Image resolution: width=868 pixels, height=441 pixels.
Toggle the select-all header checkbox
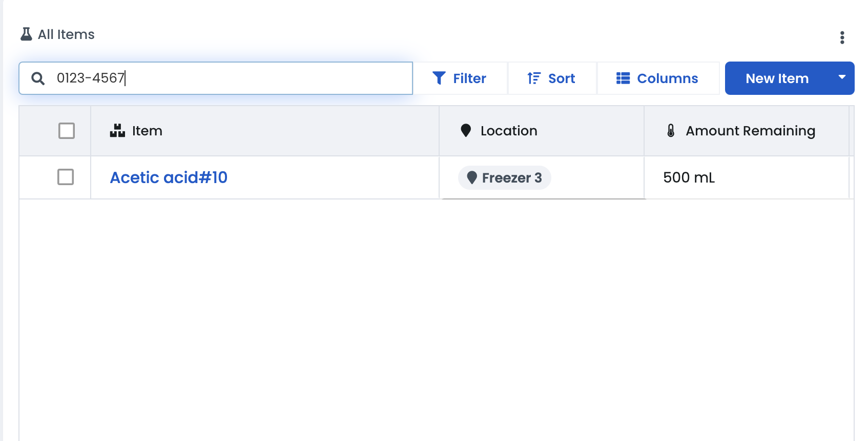tap(67, 131)
